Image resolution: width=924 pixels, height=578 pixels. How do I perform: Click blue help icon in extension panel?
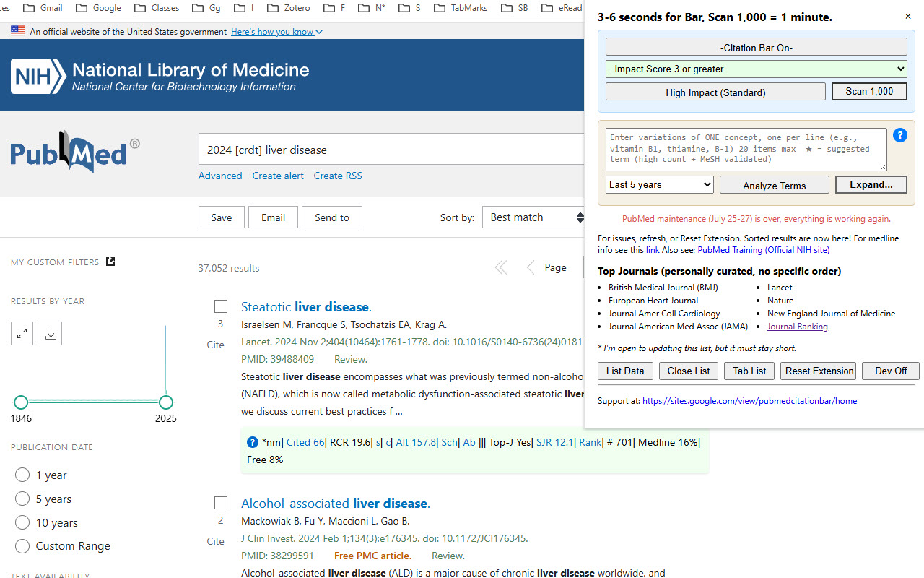[x=899, y=135]
